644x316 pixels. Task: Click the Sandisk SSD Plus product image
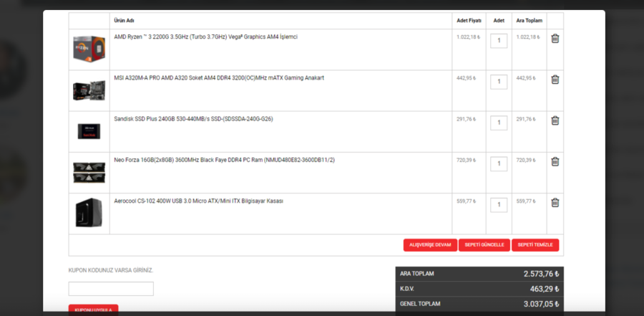tap(89, 131)
